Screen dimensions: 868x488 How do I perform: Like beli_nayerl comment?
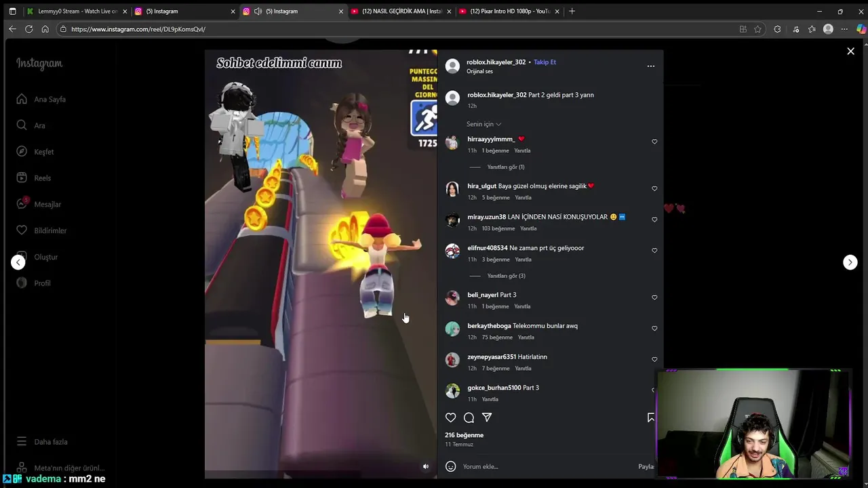click(654, 298)
